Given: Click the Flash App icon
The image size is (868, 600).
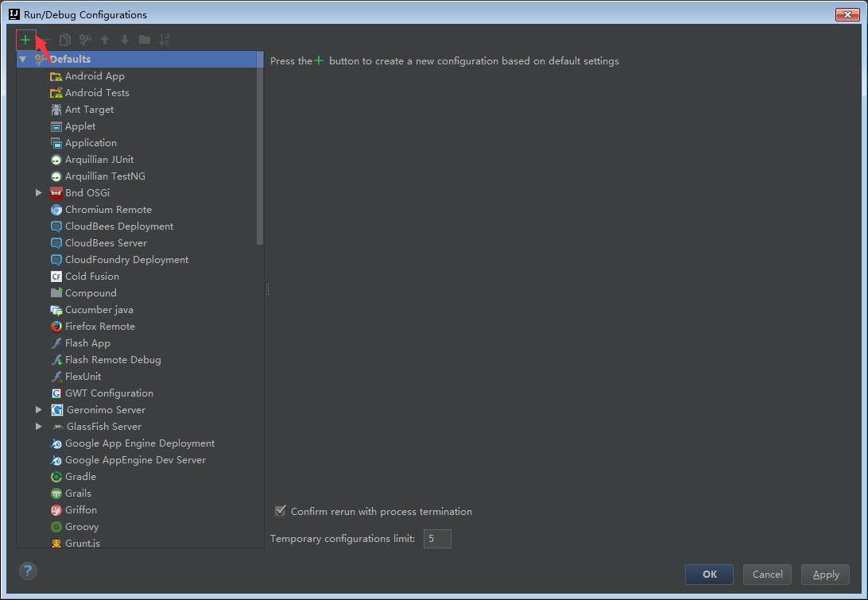Looking at the screenshot, I should pyautogui.click(x=56, y=343).
